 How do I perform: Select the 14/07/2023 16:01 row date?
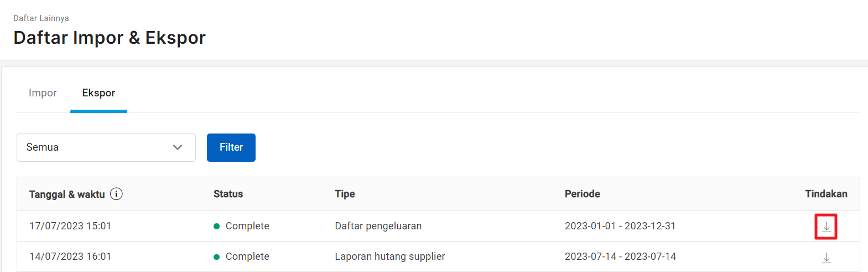coord(70,256)
